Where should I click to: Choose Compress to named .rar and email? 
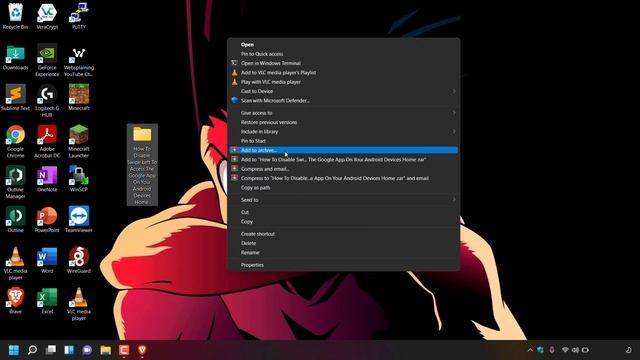click(344, 178)
